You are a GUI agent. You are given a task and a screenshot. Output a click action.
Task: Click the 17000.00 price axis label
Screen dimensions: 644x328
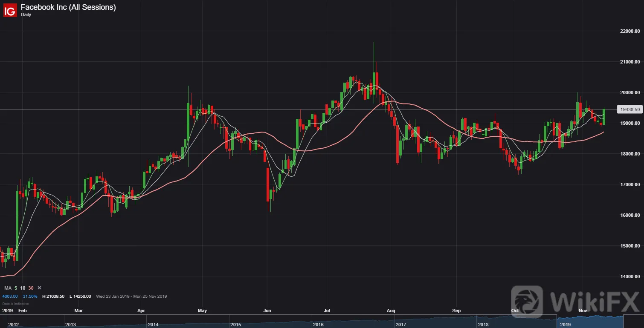click(x=631, y=184)
